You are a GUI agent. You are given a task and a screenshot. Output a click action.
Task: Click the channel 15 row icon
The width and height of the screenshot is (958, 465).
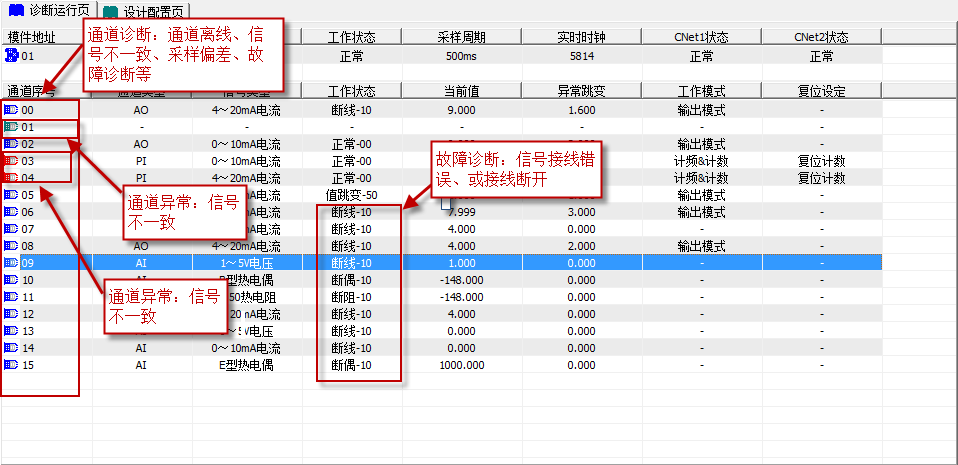point(12,365)
